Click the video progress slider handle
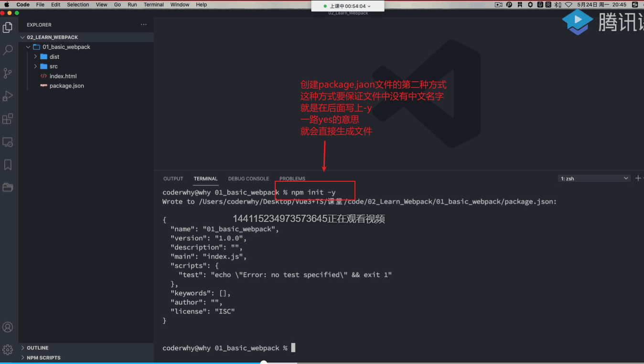The height and width of the screenshot is (364, 644). coord(263,363)
